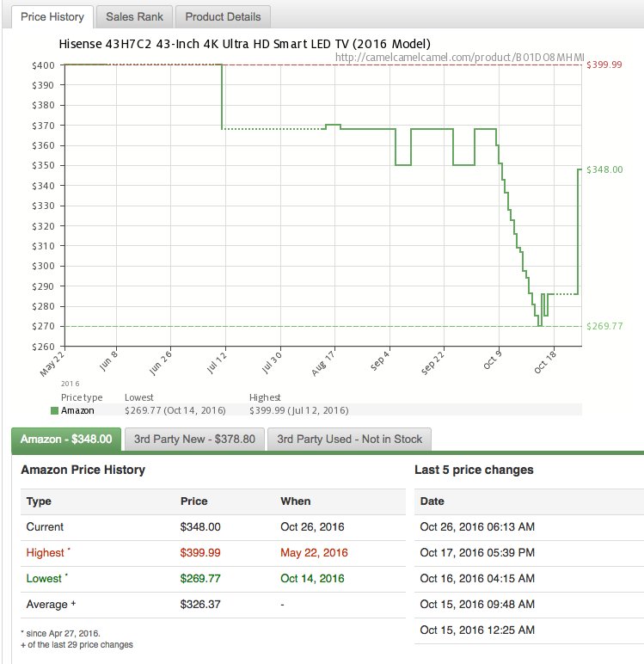The image size is (644, 664).
Task: Click the chart title Hisense 43H7C2 text
Action: [x=244, y=44]
